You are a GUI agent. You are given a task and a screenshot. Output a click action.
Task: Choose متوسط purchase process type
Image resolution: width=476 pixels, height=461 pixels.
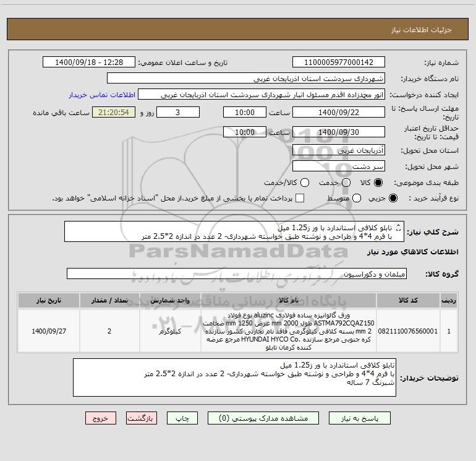tap(357, 198)
